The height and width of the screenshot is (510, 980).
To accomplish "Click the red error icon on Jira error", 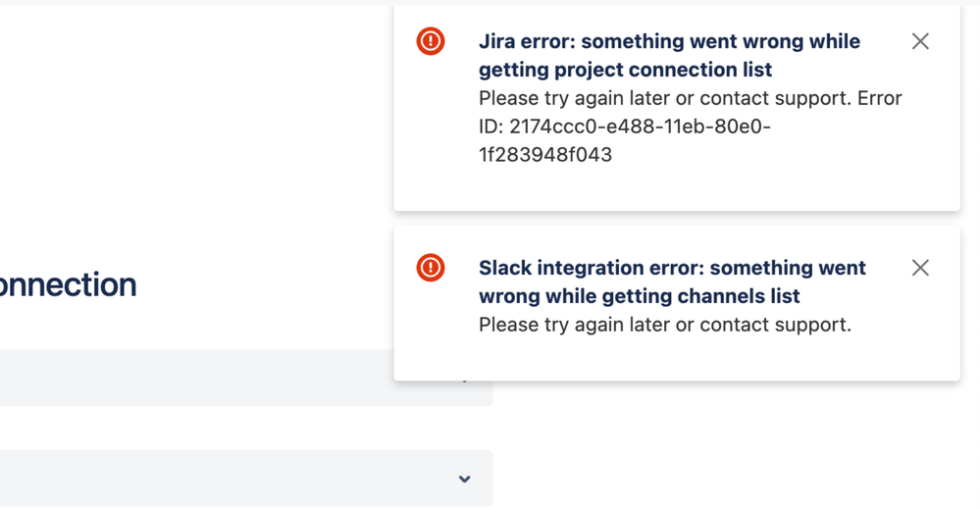I will pyautogui.click(x=431, y=41).
